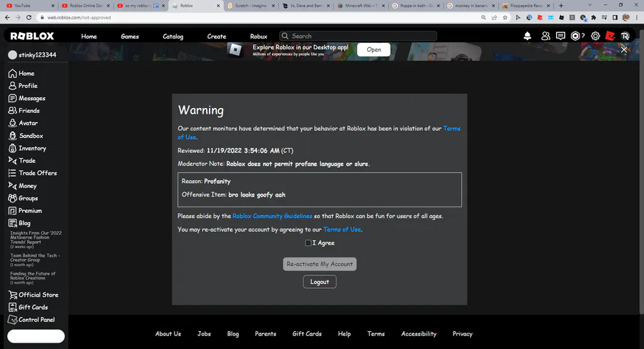Open Privacy footer link
The width and height of the screenshot is (644, 349).
pos(462,334)
